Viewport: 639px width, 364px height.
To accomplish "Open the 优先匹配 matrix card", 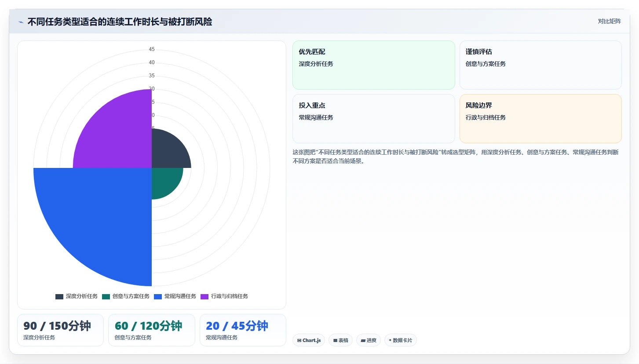I will pos(374,65).
